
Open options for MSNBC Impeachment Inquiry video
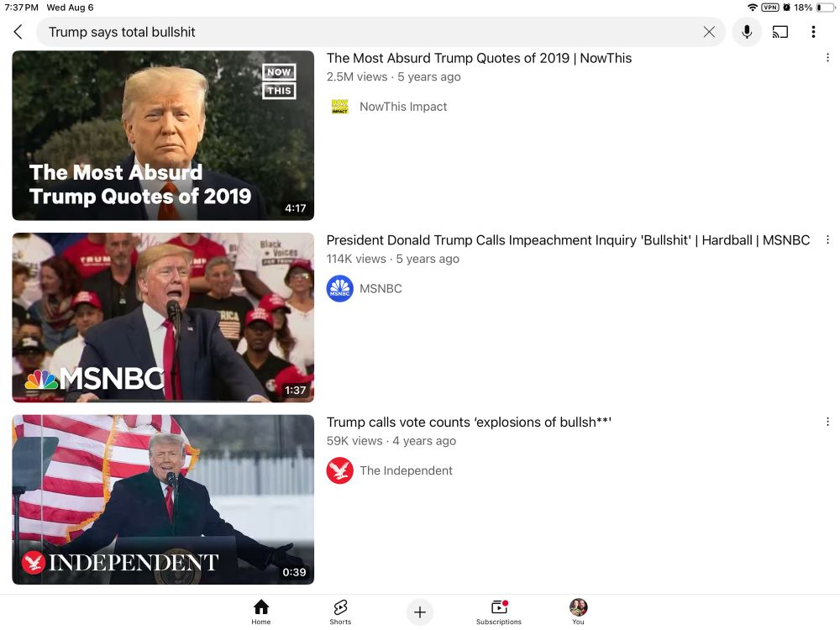(x=827, y=240)
